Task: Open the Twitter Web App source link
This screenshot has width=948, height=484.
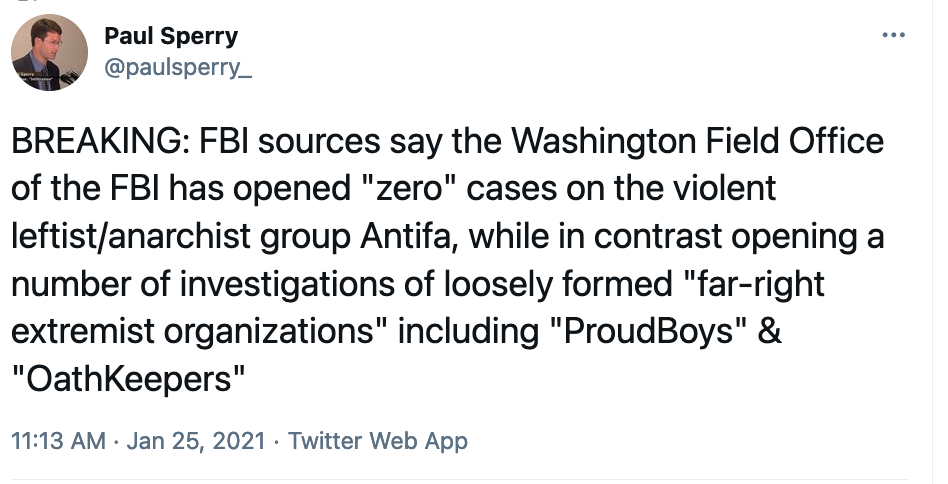Action: (x=377, y=440)
